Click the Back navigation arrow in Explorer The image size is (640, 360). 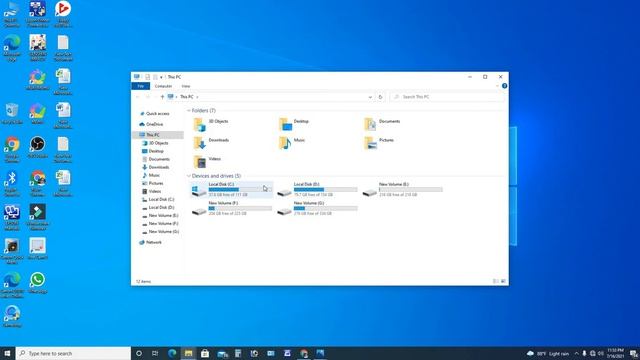138,97
